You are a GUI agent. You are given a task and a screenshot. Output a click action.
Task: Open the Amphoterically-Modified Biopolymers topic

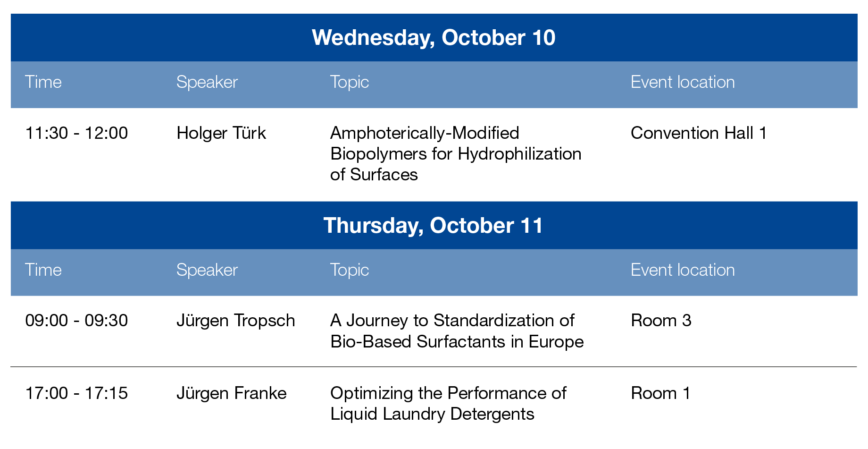(x=456, y=154)
